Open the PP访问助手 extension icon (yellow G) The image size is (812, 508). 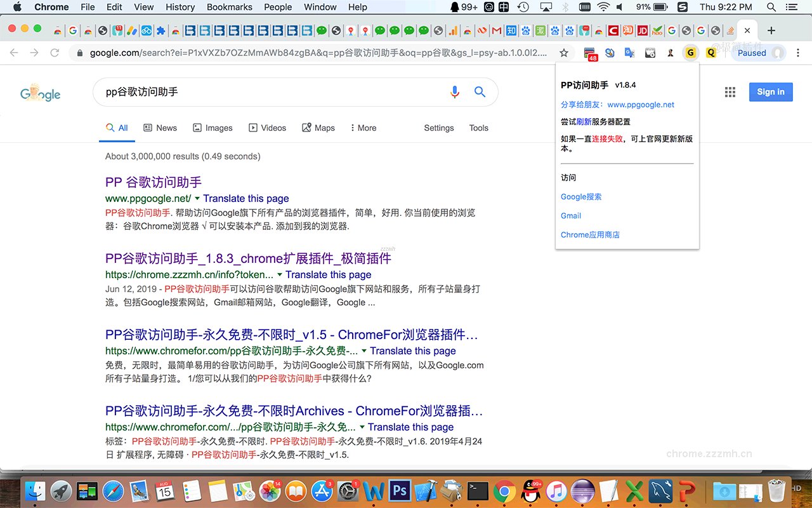click(x=690, y=53)
